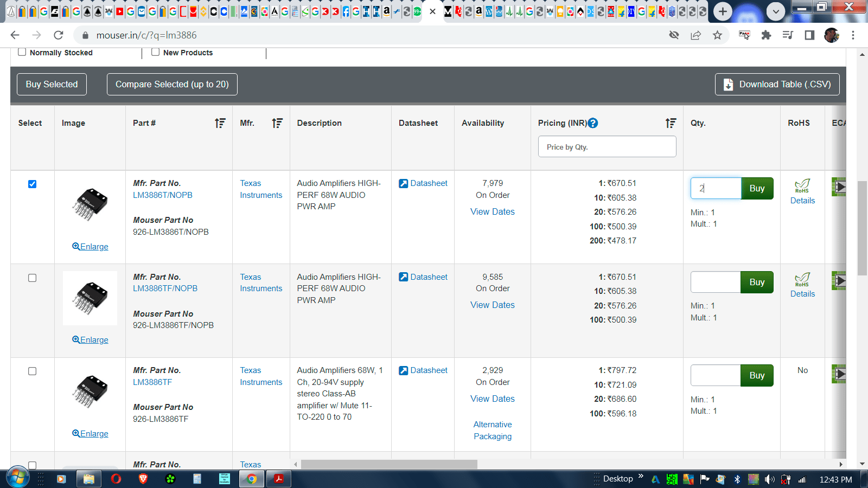Screen dimensions: 868x488
Task: Click the quantity field for LM3886TF/NOPB
Action: pyautogui.click(x=716, y=282)
